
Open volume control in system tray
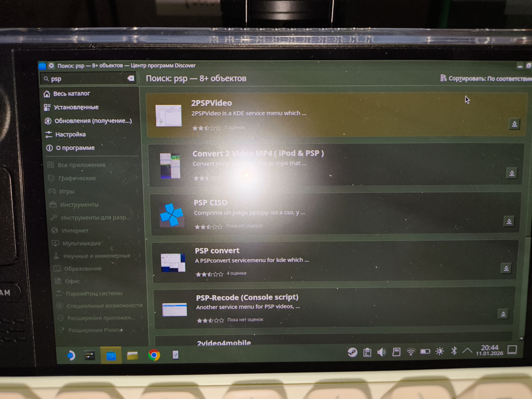(x=381, y=352)
